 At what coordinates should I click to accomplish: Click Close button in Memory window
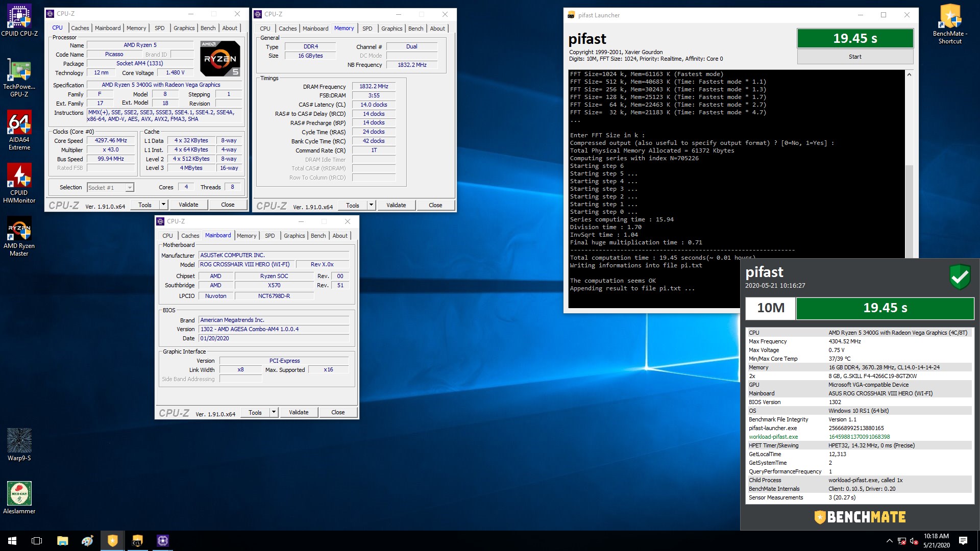(435, 205)
